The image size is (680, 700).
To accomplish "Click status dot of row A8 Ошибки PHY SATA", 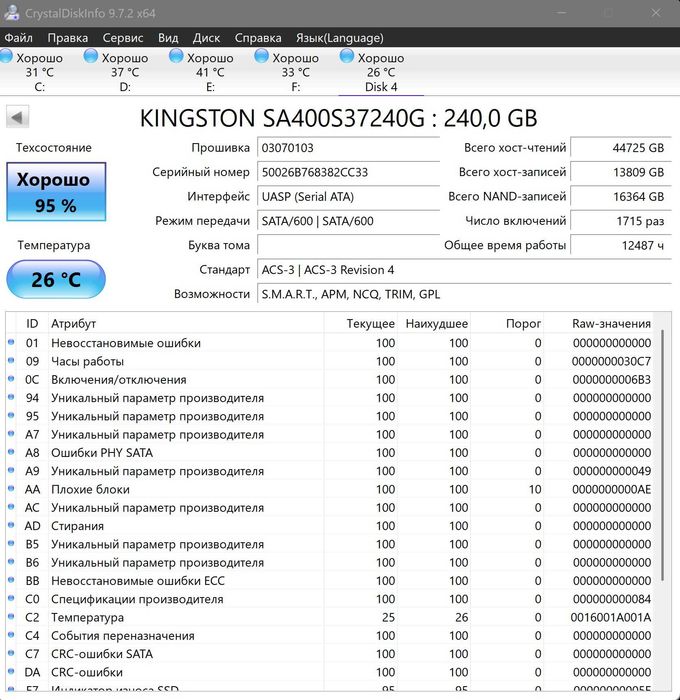I will (11, 452).
